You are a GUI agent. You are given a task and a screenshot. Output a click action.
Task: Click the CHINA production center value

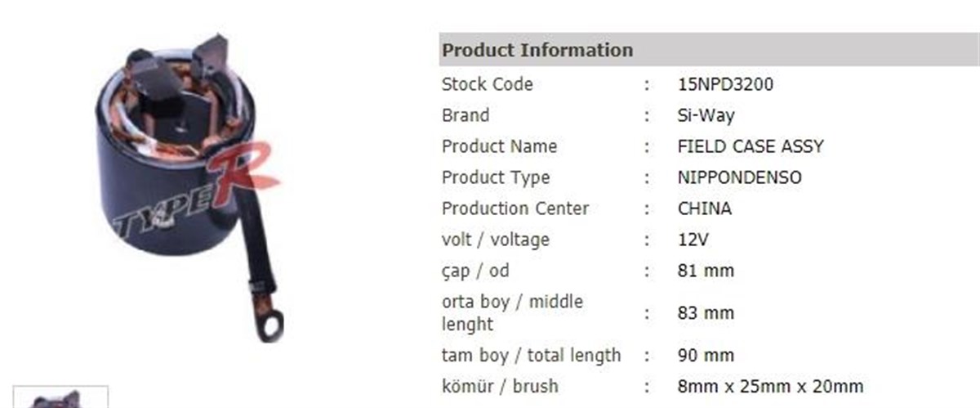point(705,208)
